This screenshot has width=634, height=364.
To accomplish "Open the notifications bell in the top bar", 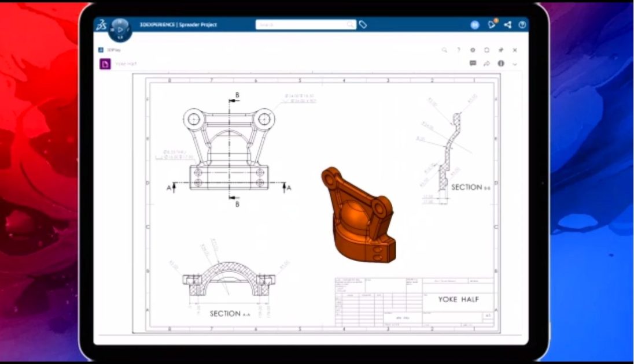I will tap(492, 24).
